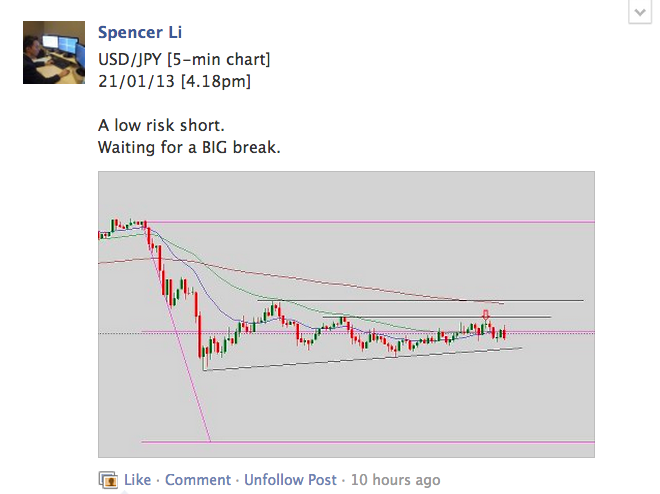
Task: Select Unfollow Post
Action: [x=290, y=480]
